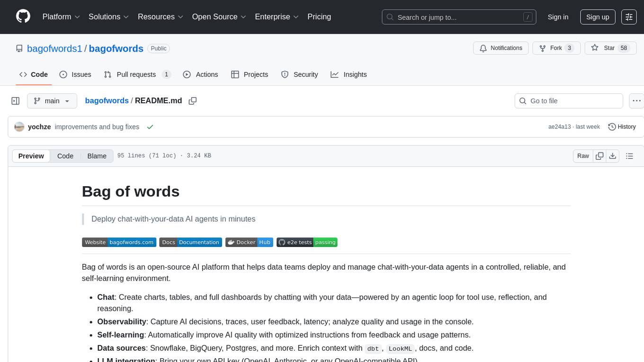Expand the Platform menu
Screen dimensions: 644x362
[61, 17]
